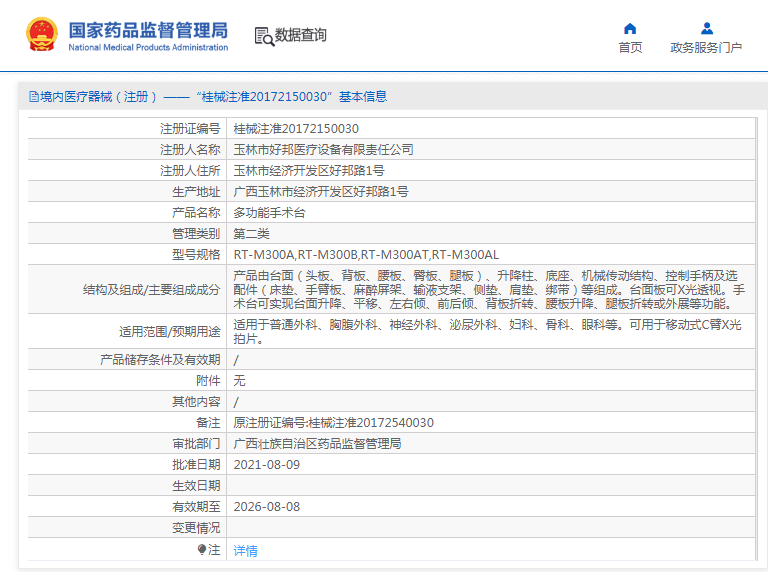This screenshot has height=572, width=768.
Task: Click the 生产地址 label
Action: (196, 192)
